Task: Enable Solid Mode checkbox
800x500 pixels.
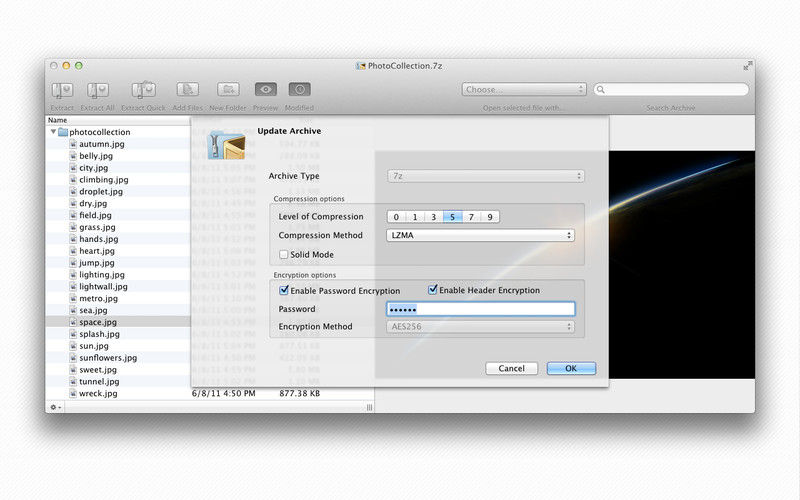Action: tap(284, 254)
